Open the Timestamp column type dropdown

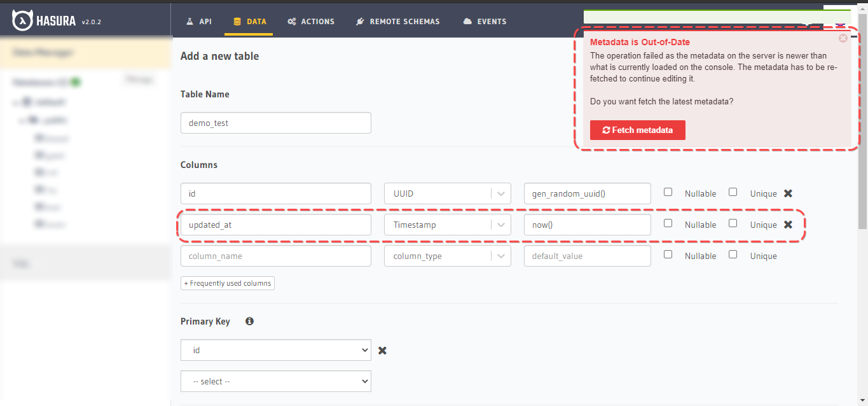pos(448,225)
